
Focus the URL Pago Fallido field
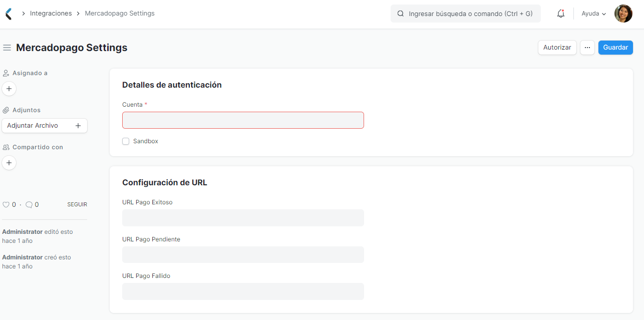243,291
